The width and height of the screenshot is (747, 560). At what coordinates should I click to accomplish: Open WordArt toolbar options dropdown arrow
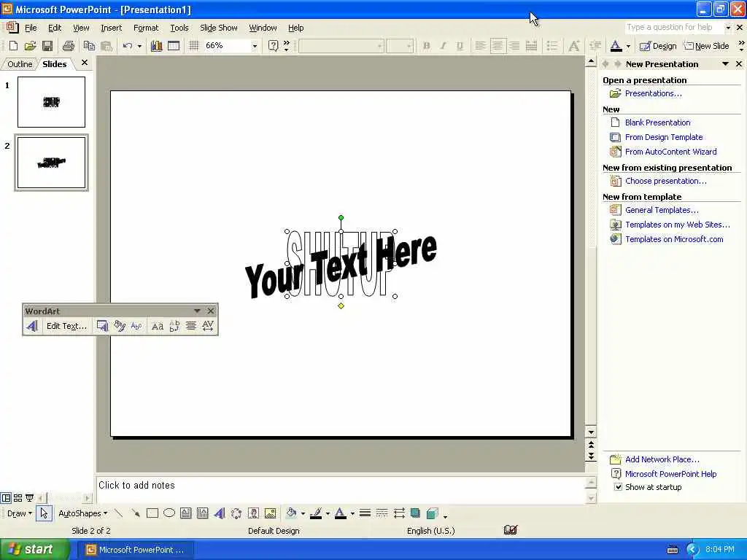[x=197, y=311]
